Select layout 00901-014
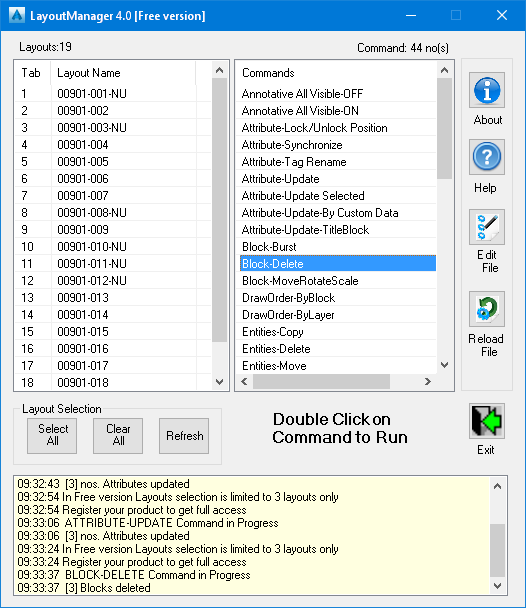The width and height of the screenshot is (526, 608). pos(113,315)
